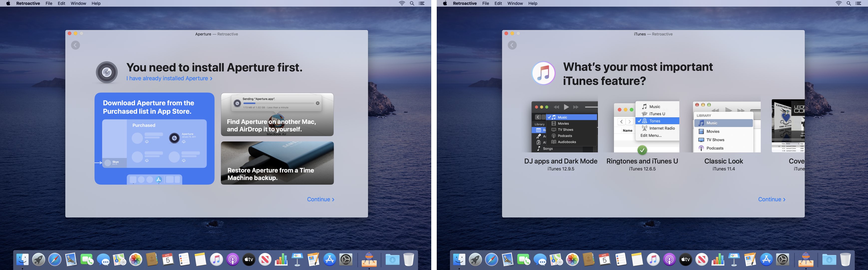Click the Wi-Fi icon in the right menu bar
This screenshot has height=270, width=868.
pyautogui.click(x=839, y=3)
